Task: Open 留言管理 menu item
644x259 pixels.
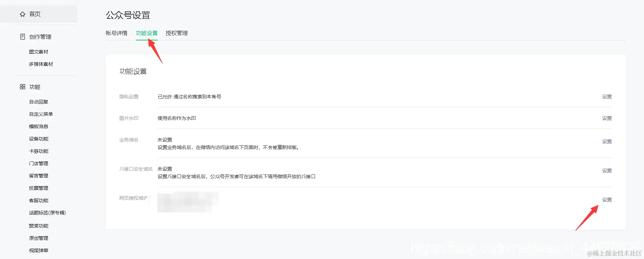Action: click(x=39, y=176)
